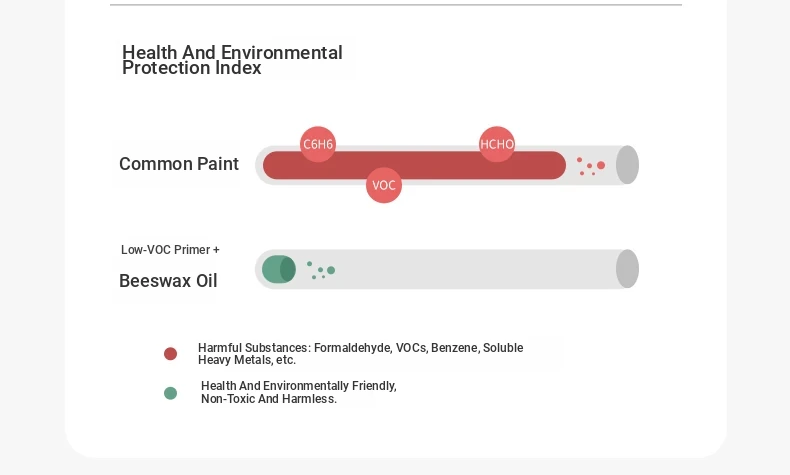Click the Common Paint label
This screenshot has width=790, height=475.
[x=179, y=164]
